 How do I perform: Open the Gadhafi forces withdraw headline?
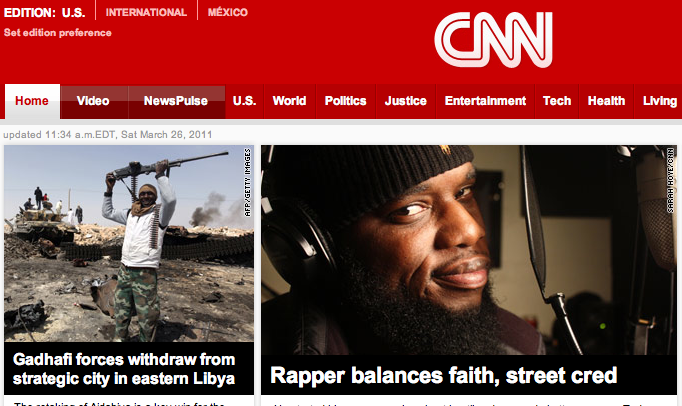click(x=124, y=369)
